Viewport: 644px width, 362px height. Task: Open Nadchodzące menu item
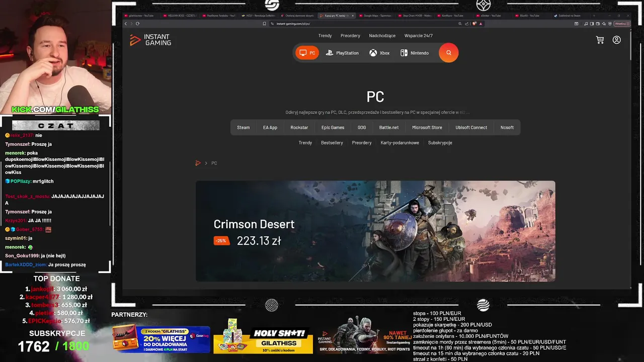point(382,36)
